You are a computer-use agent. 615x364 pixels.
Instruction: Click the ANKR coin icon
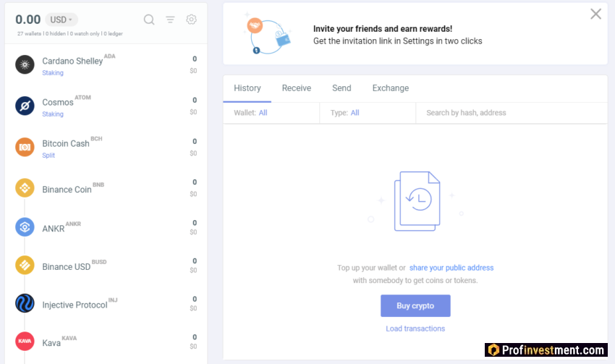(25, 227)
